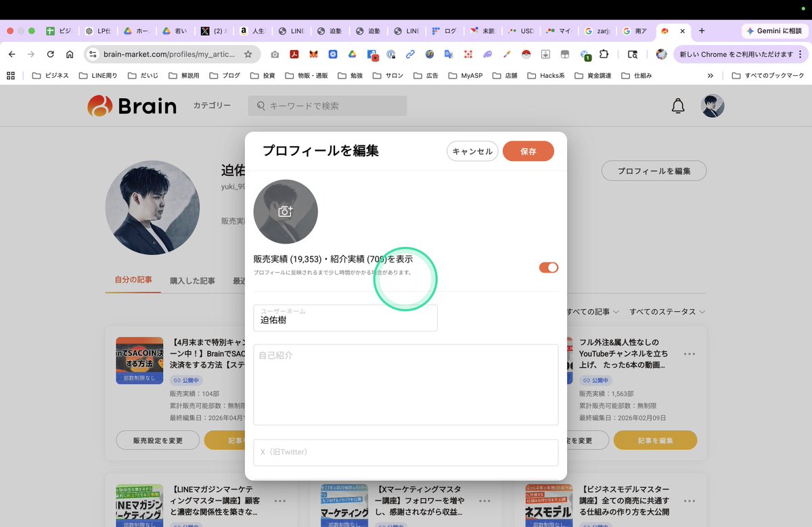Click the 保存 button in the profile dialog
The width and height of the screenshot is (812, 527).
coord(528,152)
